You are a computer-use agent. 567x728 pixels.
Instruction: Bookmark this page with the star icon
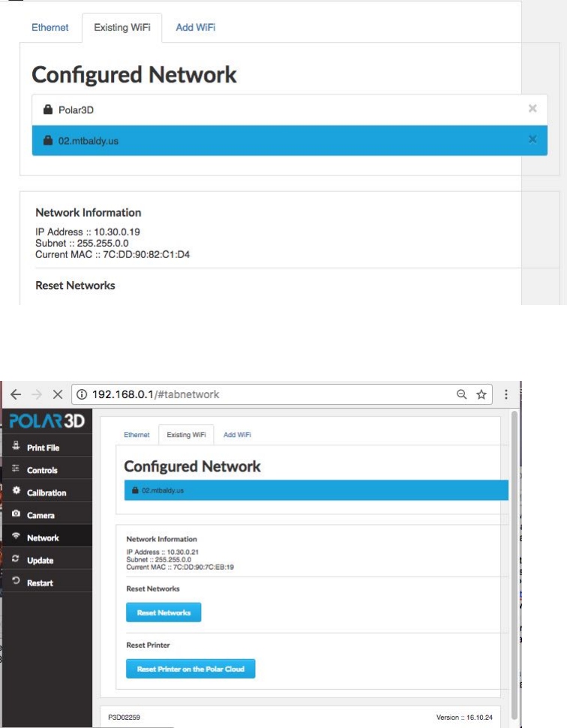pyautogui.click(x=481, y=394)
